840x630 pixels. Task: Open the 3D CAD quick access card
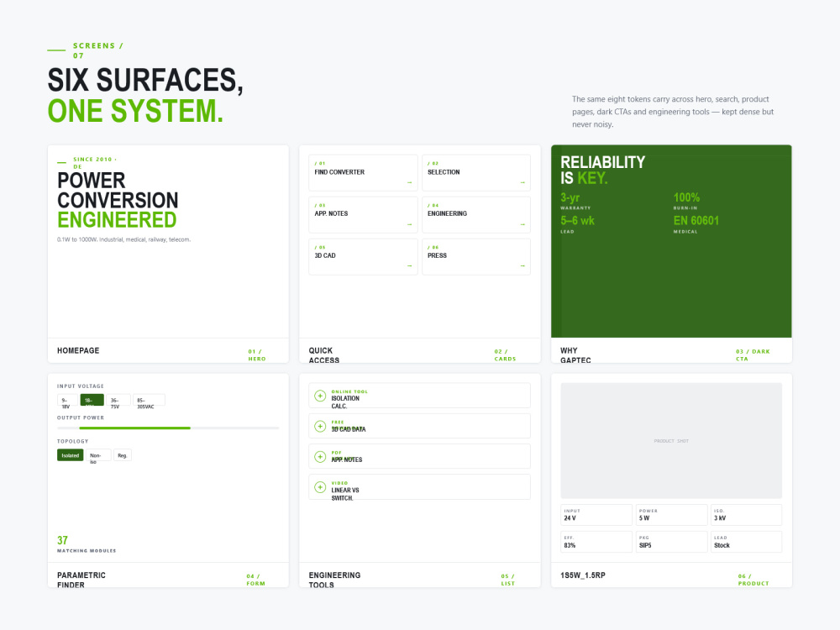coord(363,256)
